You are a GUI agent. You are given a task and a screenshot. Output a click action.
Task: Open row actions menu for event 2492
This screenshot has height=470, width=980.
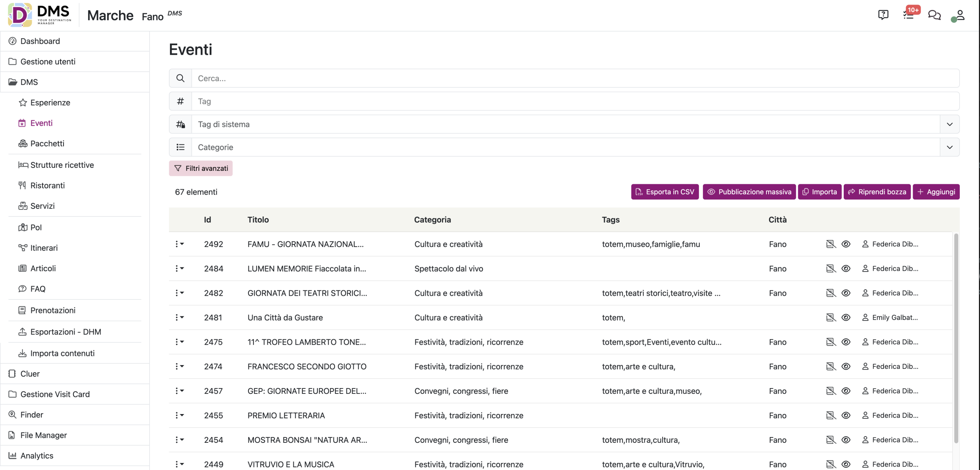pyautogui.click(x=180, y=244)
